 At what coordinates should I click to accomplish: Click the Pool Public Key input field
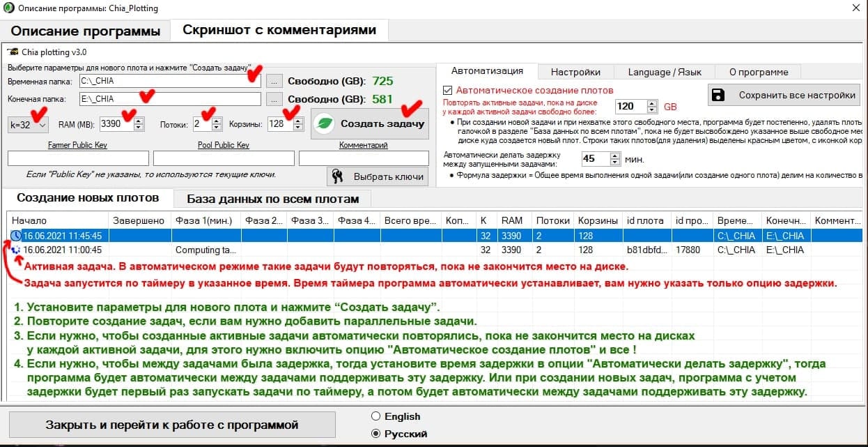pyautogui.click(x=224, y=158)
